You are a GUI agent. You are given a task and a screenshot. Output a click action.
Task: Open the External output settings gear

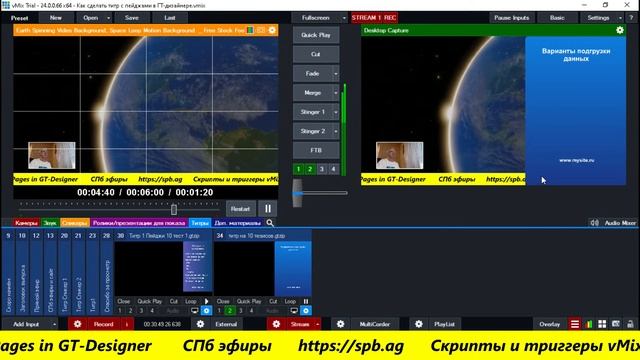click(x=200, y=324)
